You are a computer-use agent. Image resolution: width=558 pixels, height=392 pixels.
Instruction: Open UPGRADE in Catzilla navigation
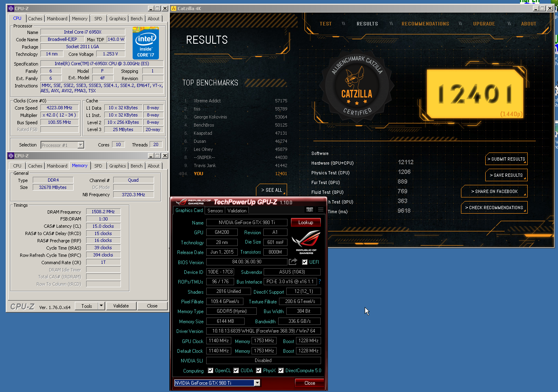[484, 24]
